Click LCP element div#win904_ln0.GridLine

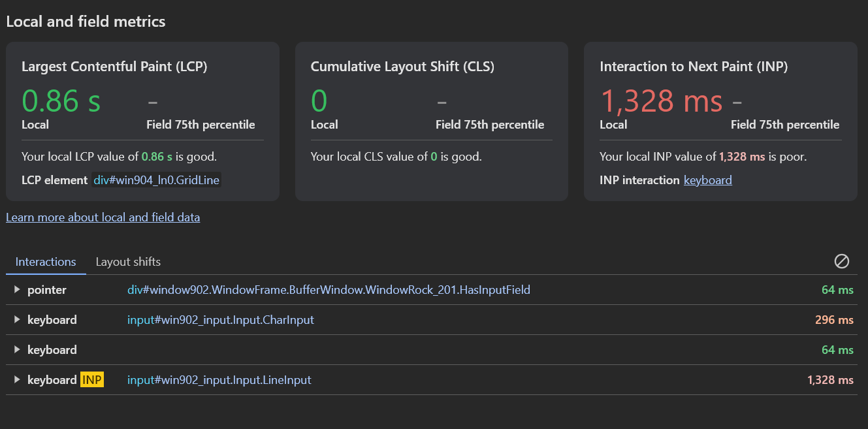pyautogui.click(x=156, y=180)
